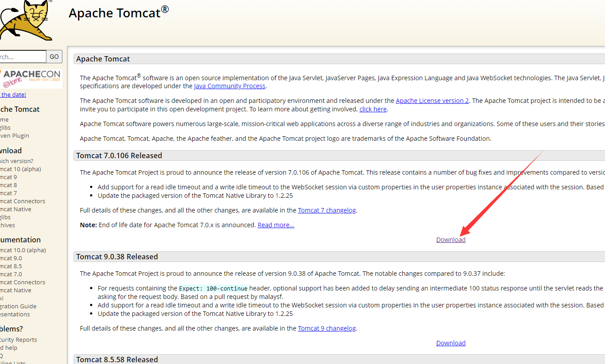
Task: Open Tomcat 9.0 documentation
Action: 11,258
